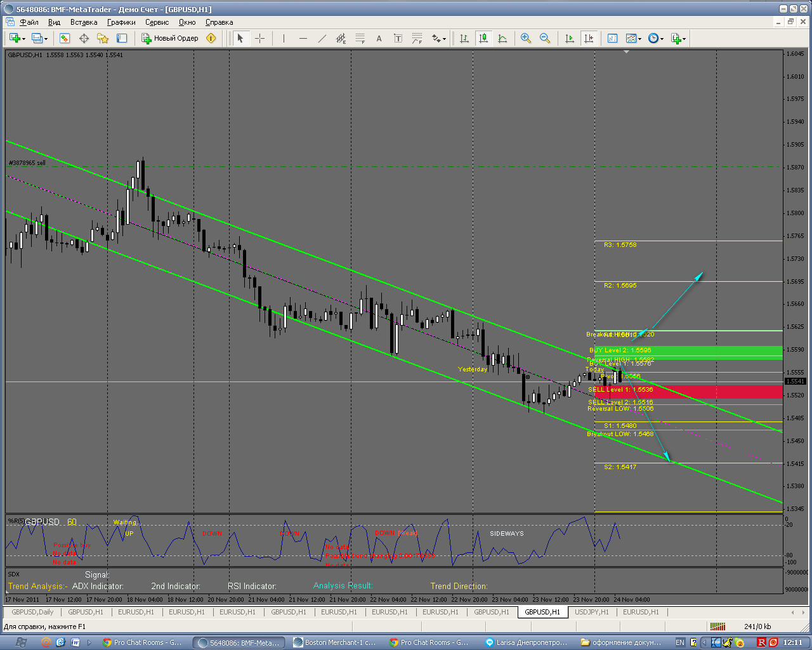Expand the chart templates dropdown

pyautogui.click(x=640, y=39)
